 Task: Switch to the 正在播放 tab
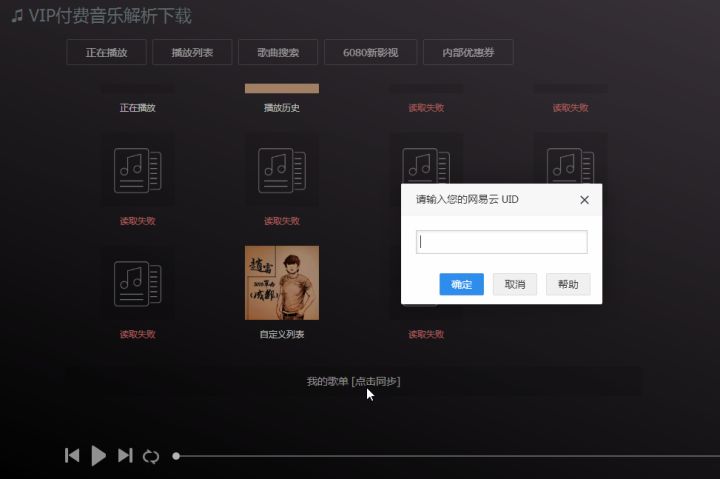[107, 52]
